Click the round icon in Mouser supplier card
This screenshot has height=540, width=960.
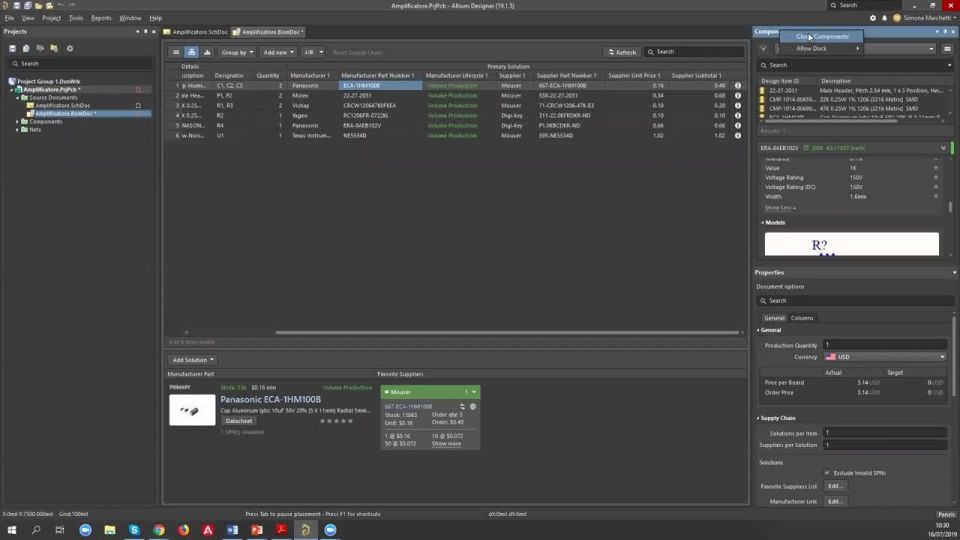(x=473, y=407)
